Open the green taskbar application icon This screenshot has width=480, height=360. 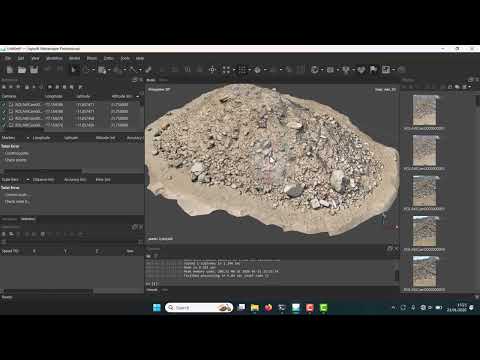point(323,308)
